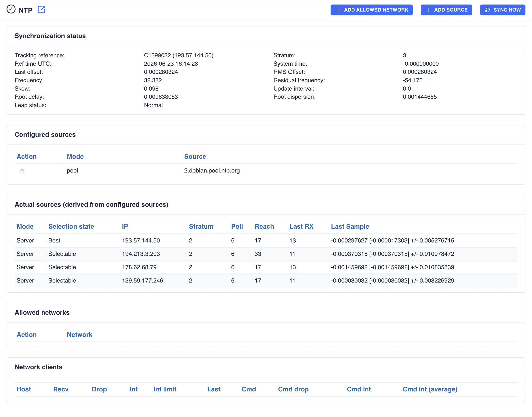Click the Residual frequency value -54.173
The height and width of the screenshot is (417, 532).
413,80
